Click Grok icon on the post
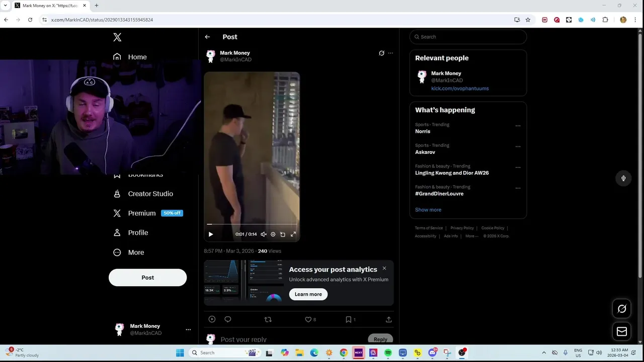Image resolution: width=644 pixels, height=362 pixels. click(381, 53)
